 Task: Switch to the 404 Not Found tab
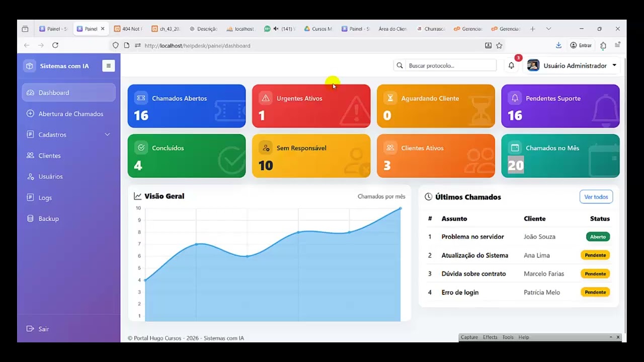pos(128,29)
